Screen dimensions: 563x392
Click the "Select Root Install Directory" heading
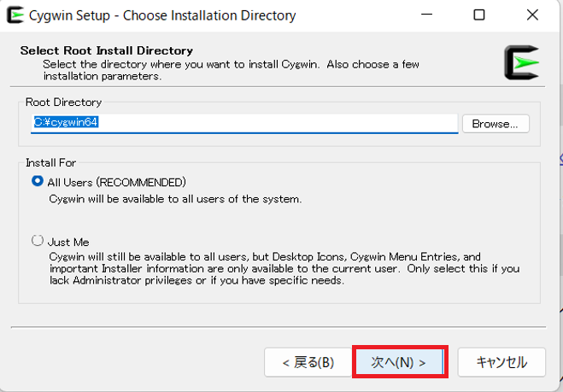[x=107, y=50]
